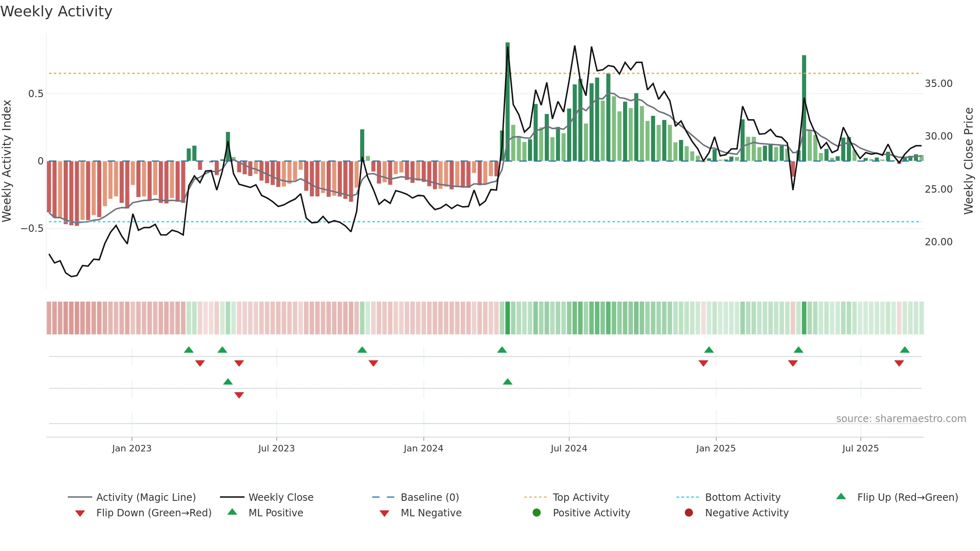Click the last red Flip Down marker
The height and width of the screenshot is (551, 980).
pyautogui.click(x=899, y=363)
